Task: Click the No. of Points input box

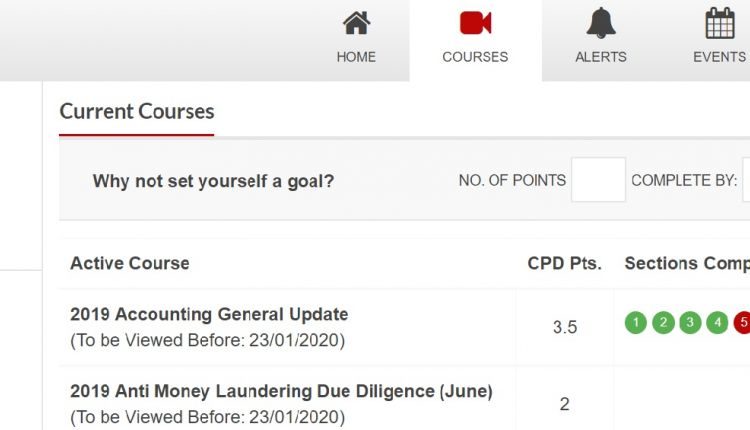Action: pos(598,180)
